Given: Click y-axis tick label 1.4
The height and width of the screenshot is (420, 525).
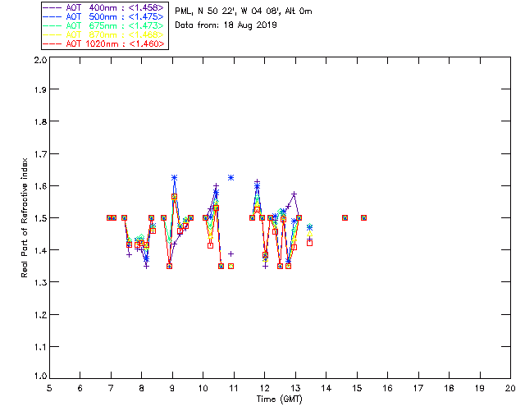Looking at the screenshot, I should pyautogui.click(x=40, y=250).
